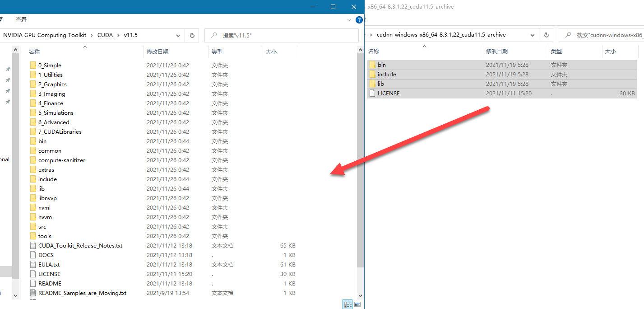Refresh the v11.5 folder view

(192, 35)
